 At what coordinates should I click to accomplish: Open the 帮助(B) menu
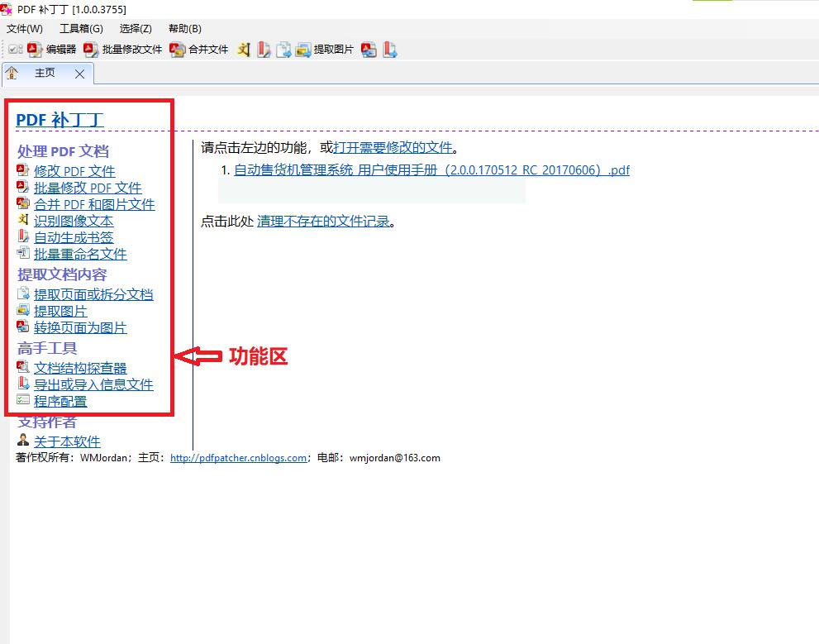point(183,28)
